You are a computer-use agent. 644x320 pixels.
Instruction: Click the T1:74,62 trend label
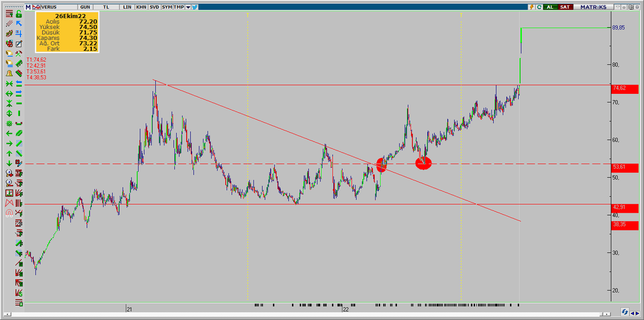point(36,60)
